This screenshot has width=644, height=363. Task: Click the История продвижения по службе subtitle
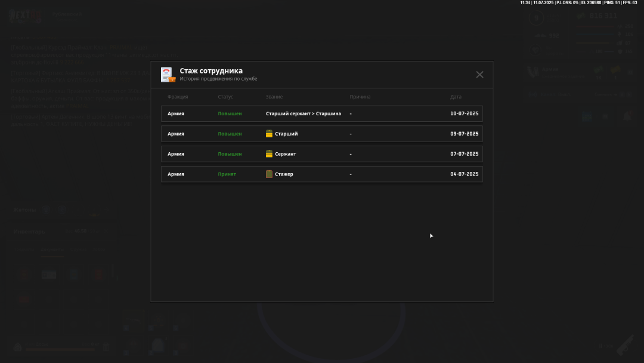click(218, 79)
